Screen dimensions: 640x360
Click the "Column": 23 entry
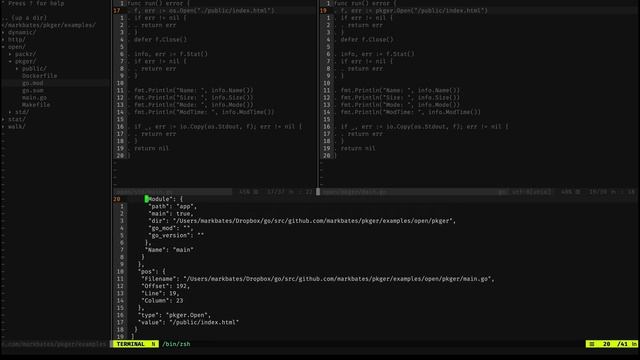point(162,300)
